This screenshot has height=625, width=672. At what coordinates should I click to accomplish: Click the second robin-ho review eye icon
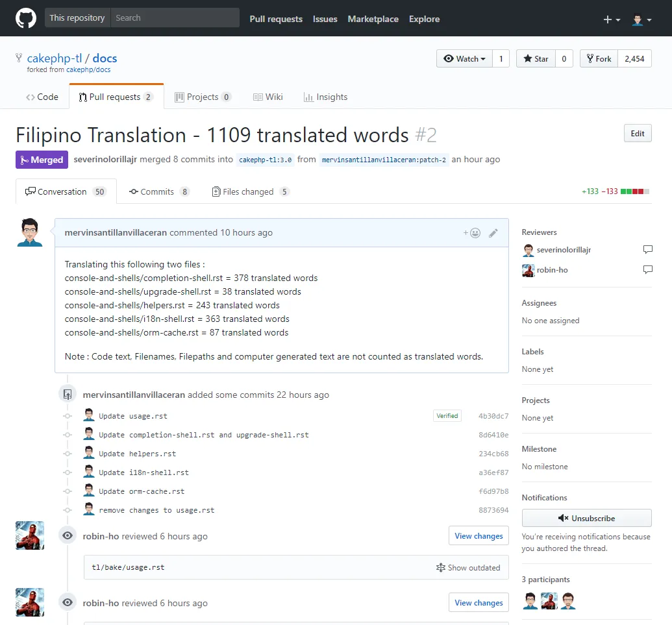click(x=68, y=603)
